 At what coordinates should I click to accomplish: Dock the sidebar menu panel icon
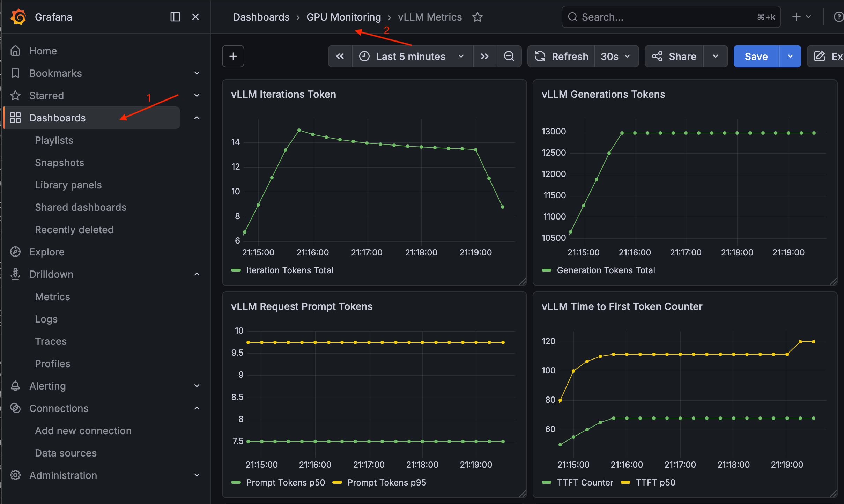(x=175, y=17)
